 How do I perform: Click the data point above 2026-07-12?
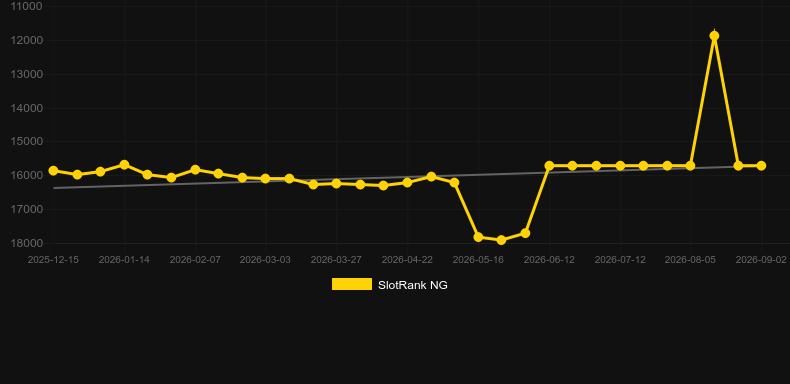(x=620, y=166)
